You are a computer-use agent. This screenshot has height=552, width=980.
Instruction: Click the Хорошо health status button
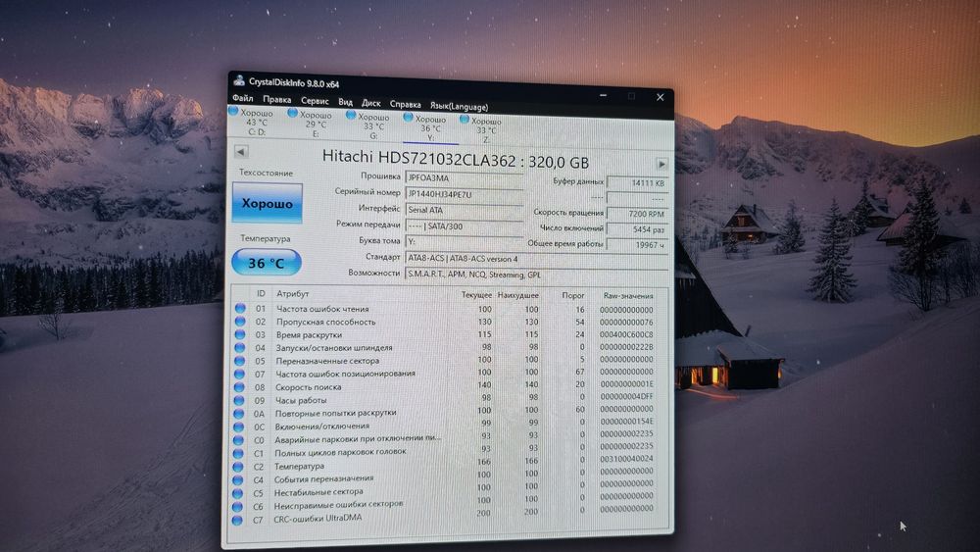coord(267,203)
